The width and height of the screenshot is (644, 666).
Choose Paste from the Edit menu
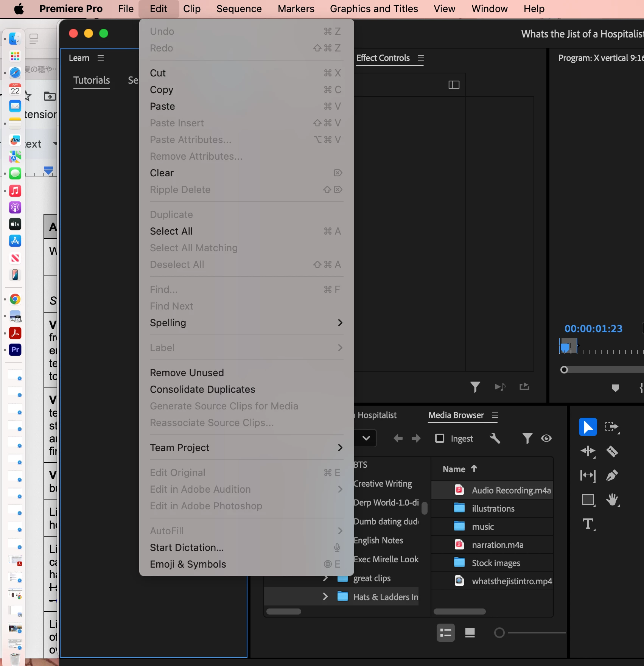[247, 106]
